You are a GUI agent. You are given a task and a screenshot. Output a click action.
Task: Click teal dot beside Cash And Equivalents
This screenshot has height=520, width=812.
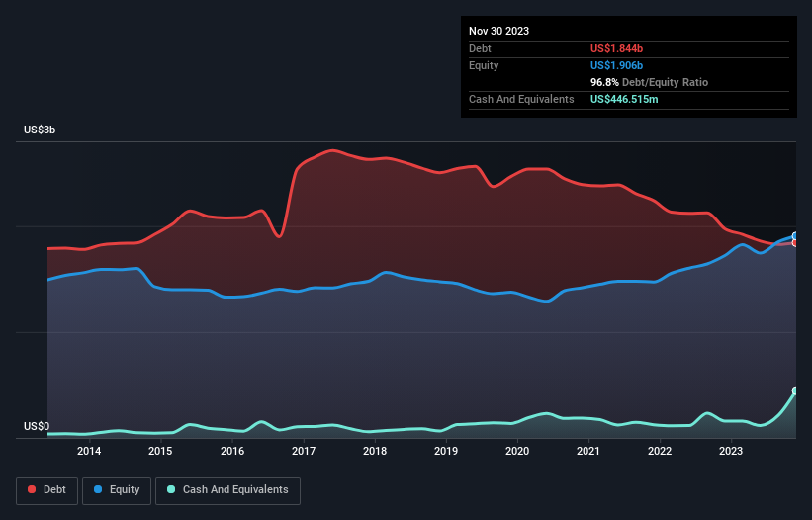pyautogui.click(x=172, y=490)
